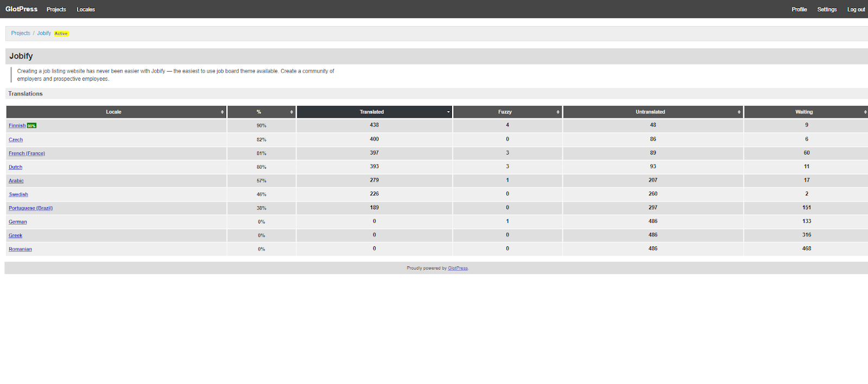Viewport: 868px width, 384px height.
Task: Open Jobify breadcrumb link
Action: click(44, 33)
